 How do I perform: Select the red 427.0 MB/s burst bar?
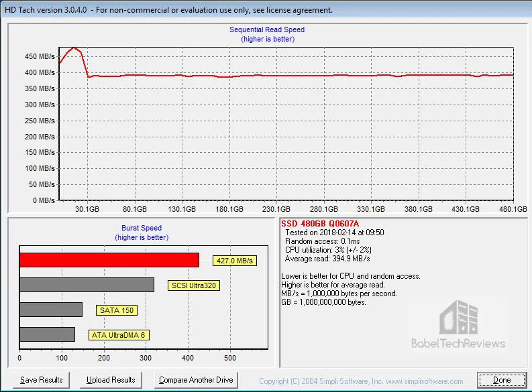(109, 260)
